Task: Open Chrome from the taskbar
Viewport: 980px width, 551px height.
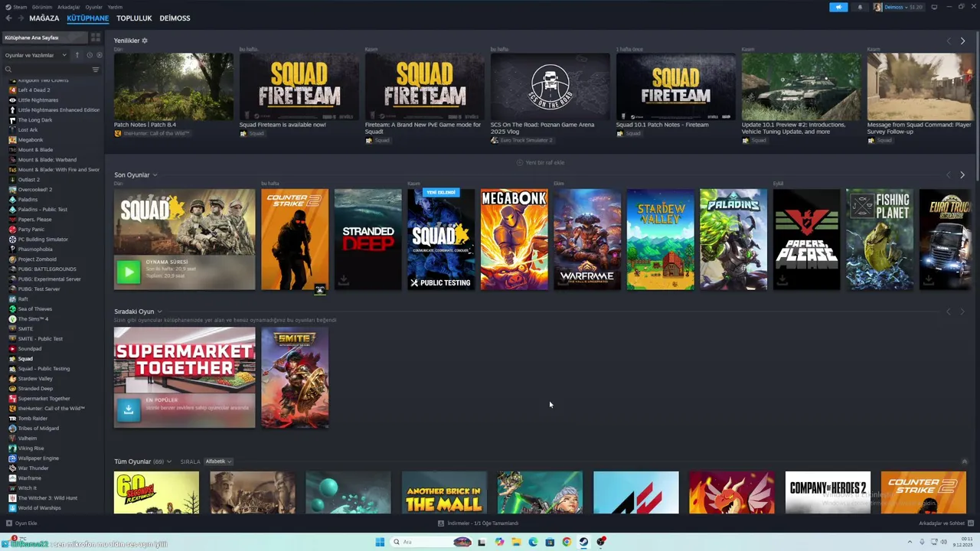Action: pos(567,542)
